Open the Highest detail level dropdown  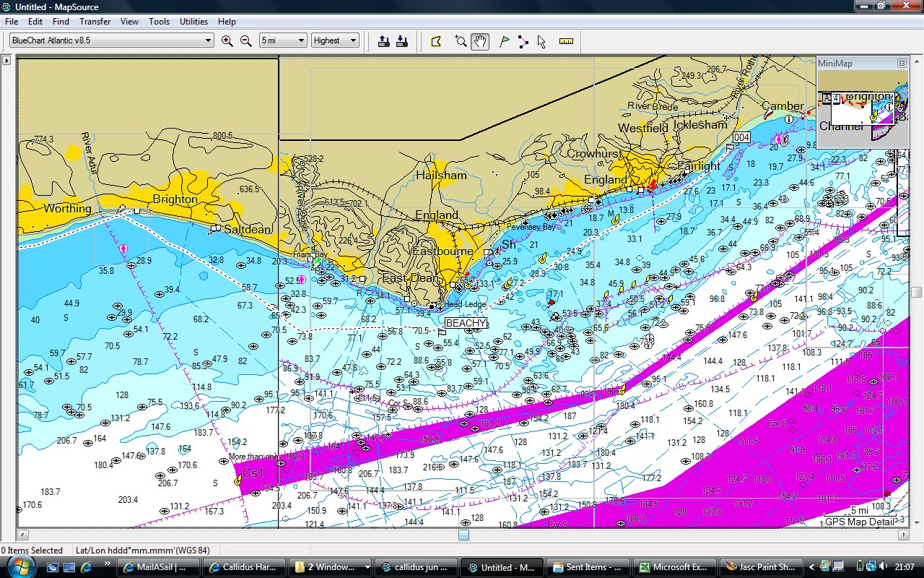[335, 40]
